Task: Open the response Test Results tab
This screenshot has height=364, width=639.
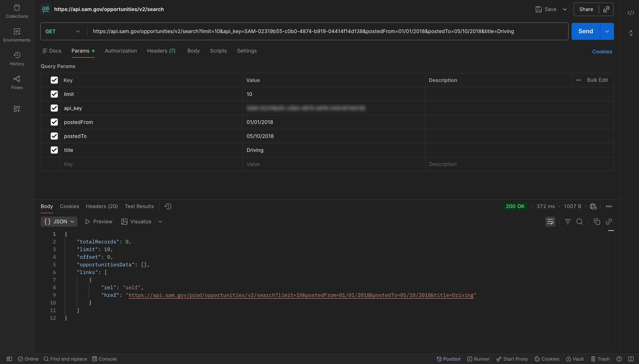Action: (x=139, y=206)
